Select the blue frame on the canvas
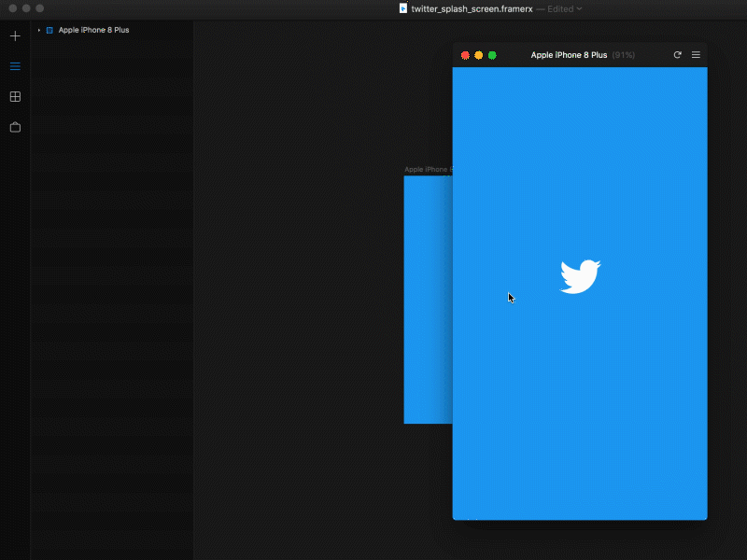This screenshot has height=560, width=747. pos(427,299)
